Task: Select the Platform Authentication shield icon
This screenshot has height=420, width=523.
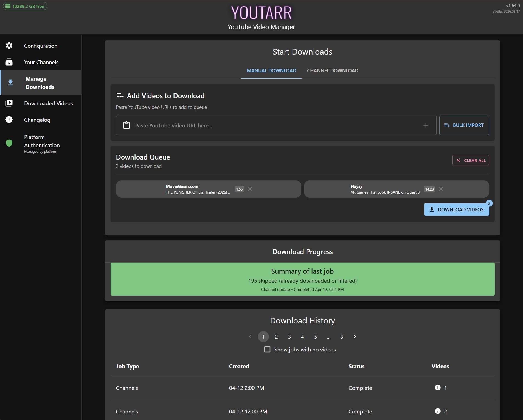Action: click(9, 143)
